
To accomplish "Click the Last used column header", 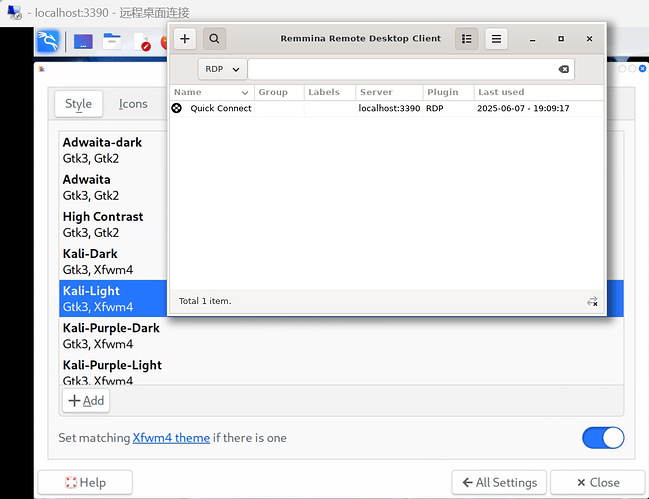I will 538,92.
